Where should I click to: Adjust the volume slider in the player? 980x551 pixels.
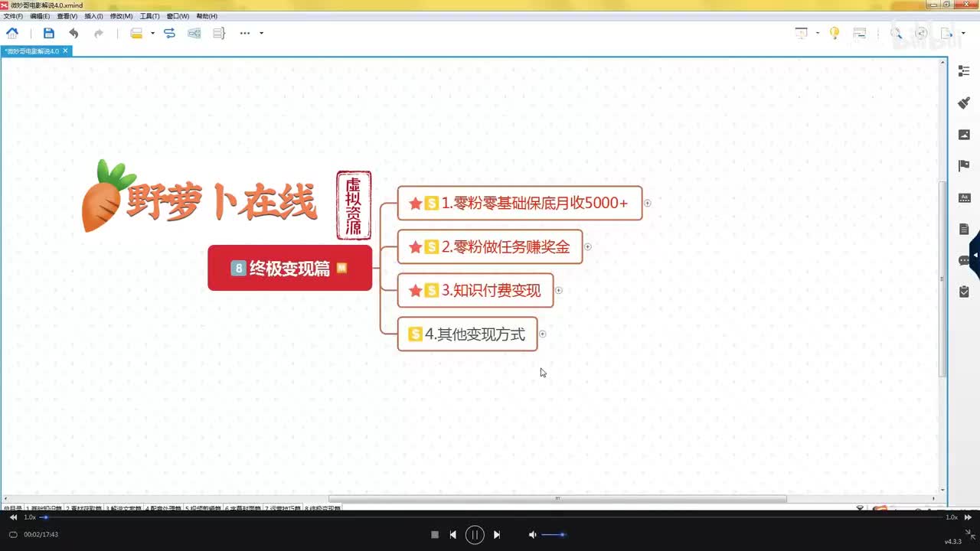coord(554,535)
